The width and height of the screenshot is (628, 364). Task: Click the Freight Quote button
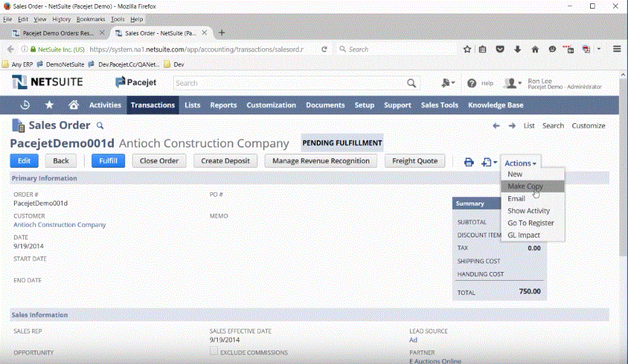(415, 160)
